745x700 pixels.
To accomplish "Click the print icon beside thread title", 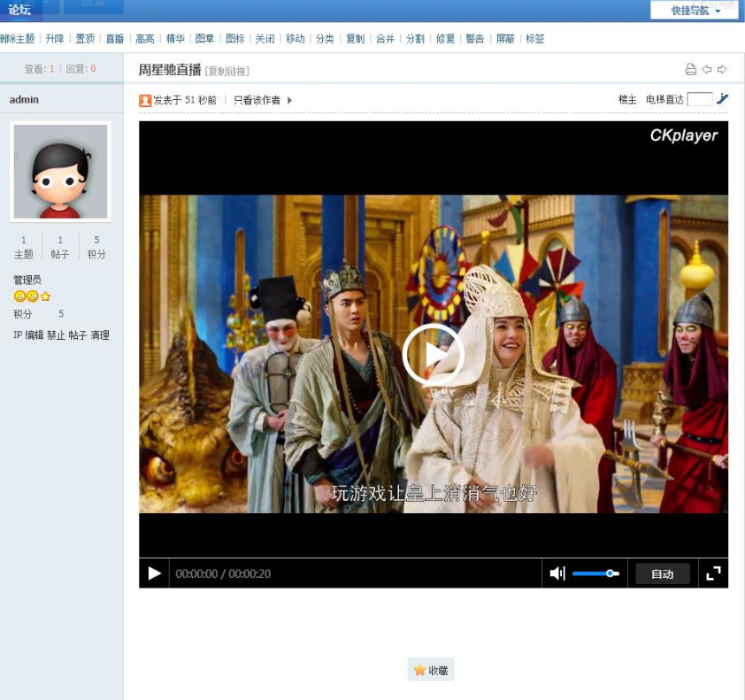I will tap(691, 69).
